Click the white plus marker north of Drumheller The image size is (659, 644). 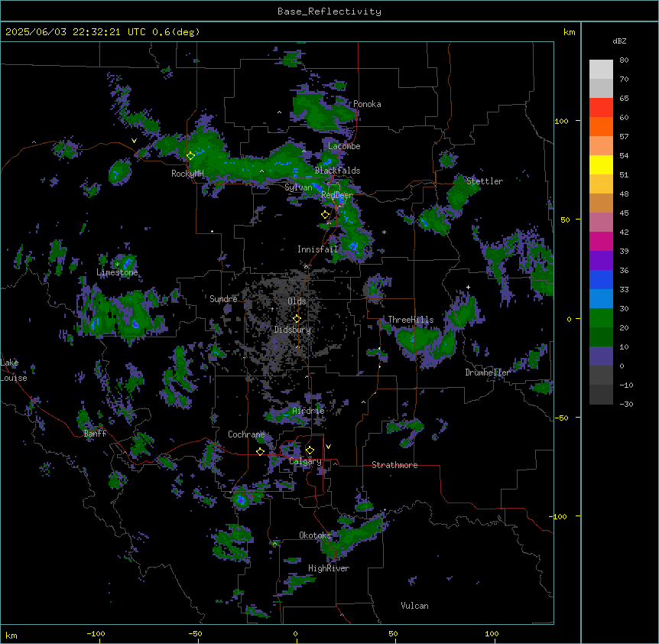pyautogui.click(x=468, y=287)
